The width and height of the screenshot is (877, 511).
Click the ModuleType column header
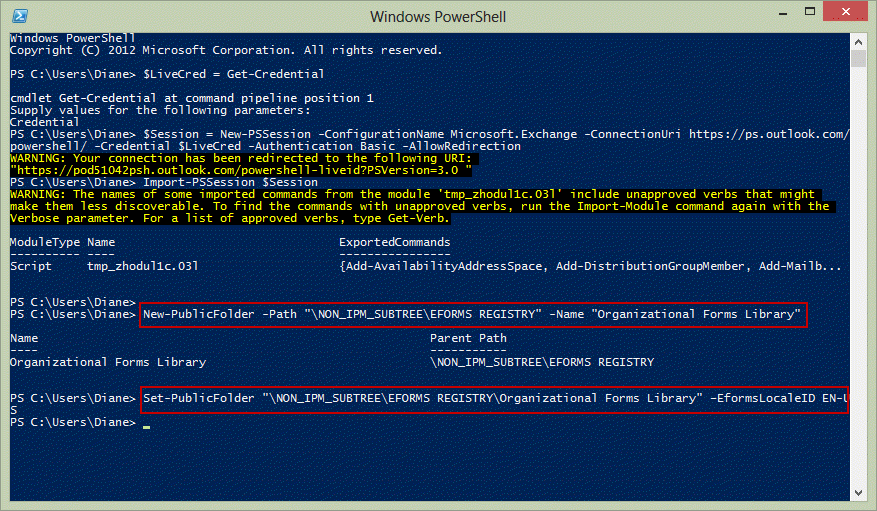45,242
